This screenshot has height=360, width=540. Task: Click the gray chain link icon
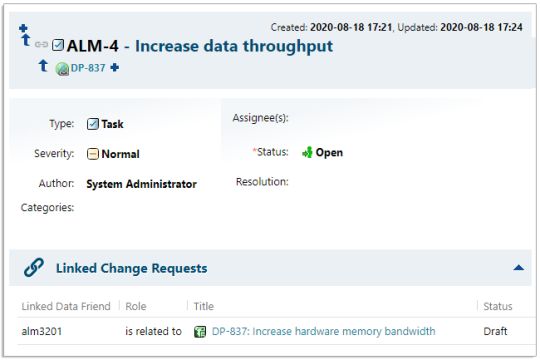pyautogui.click(x=41, y=44)
